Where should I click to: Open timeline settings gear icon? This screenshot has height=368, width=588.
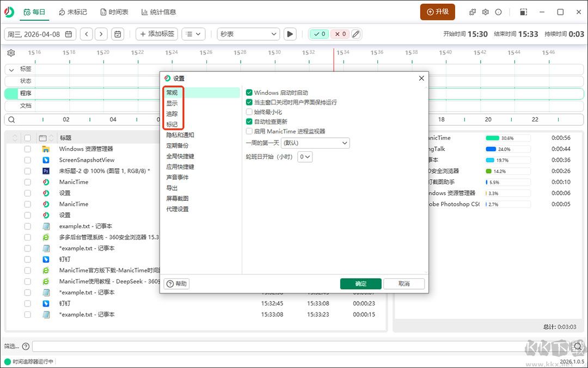tap(11, 53)
